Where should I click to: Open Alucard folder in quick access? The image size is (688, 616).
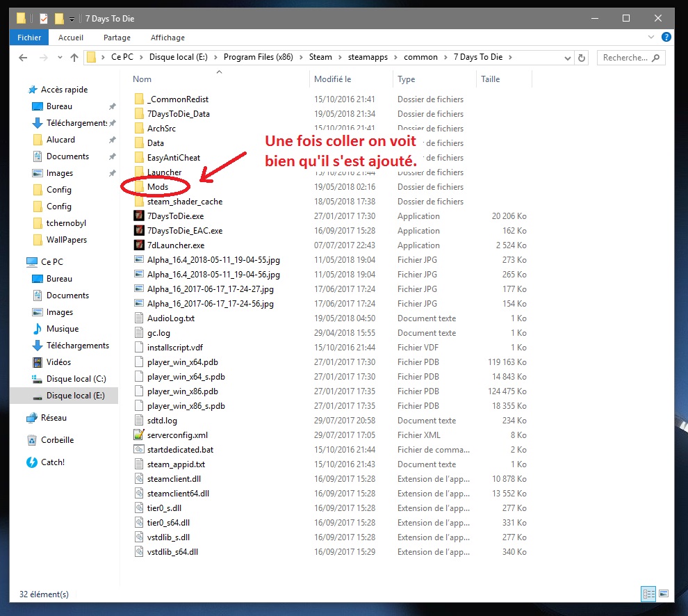tap(60, 140)
